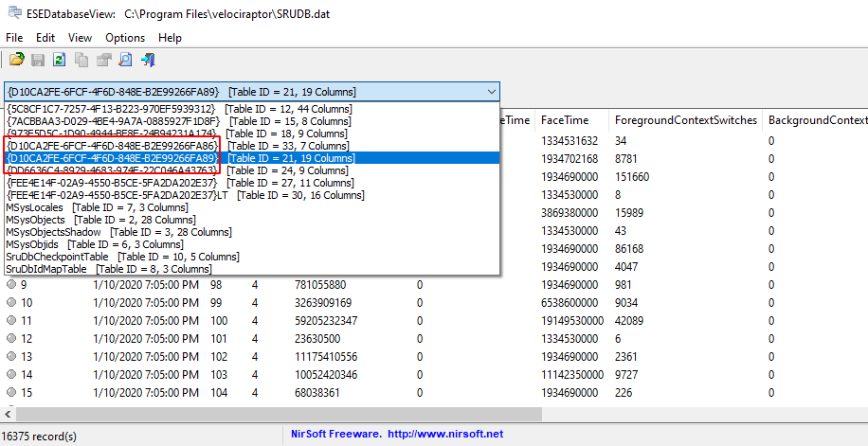Click the Exit door icon
The width and height of the screenshot is (868, 446).
point(148,61)
